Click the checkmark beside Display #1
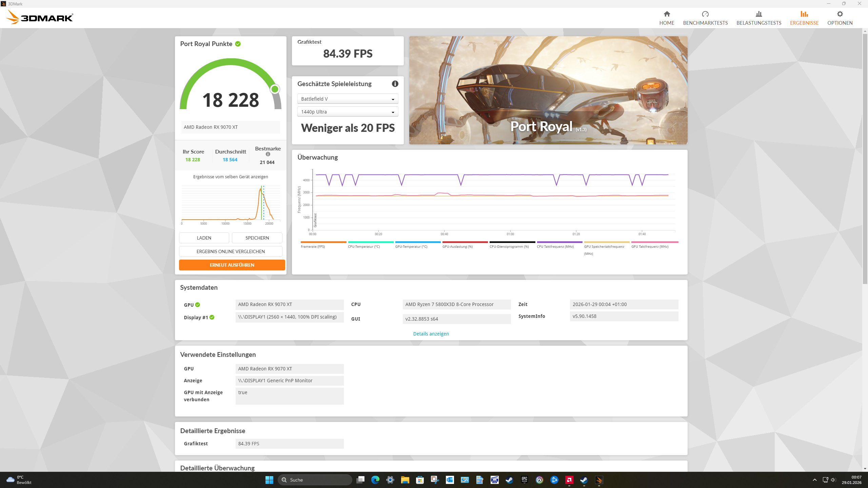868x488 pixels. click(x=212, y=317)
